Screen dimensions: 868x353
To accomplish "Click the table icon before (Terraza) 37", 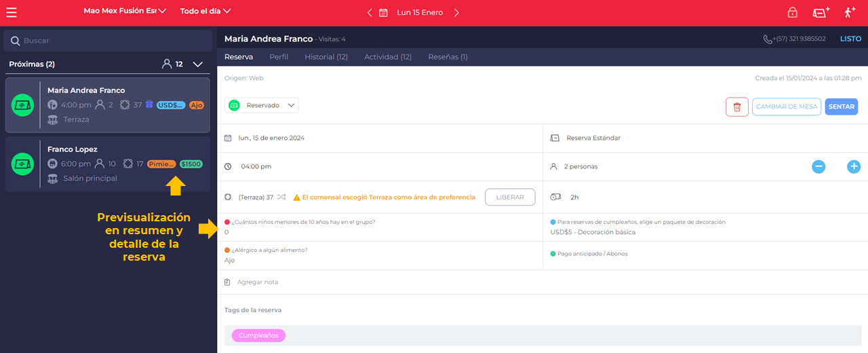I will pyautogui.click(x=229, y=197).
